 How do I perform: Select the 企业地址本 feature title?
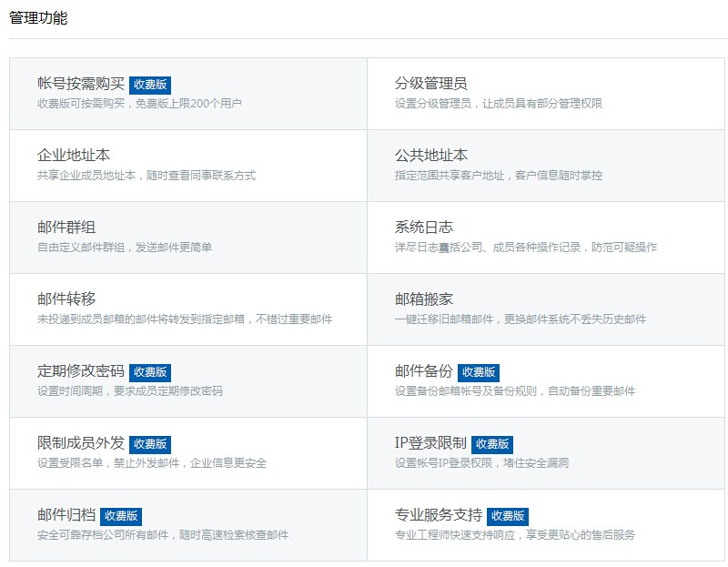[74, 156]
